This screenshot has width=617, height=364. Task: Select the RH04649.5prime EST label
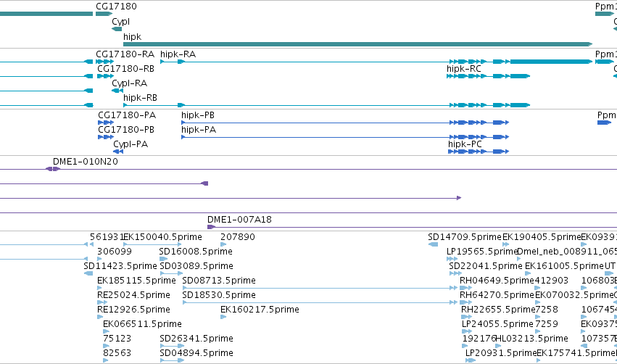tap(497, 280)
